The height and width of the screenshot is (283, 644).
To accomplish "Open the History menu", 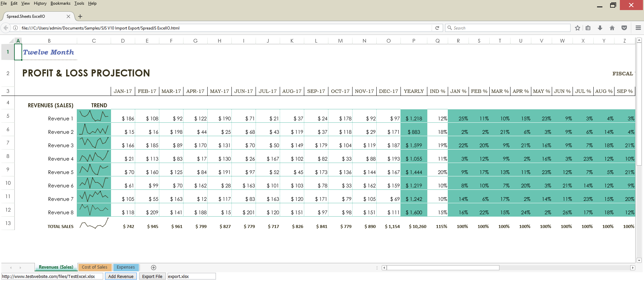I will (40, 3).
